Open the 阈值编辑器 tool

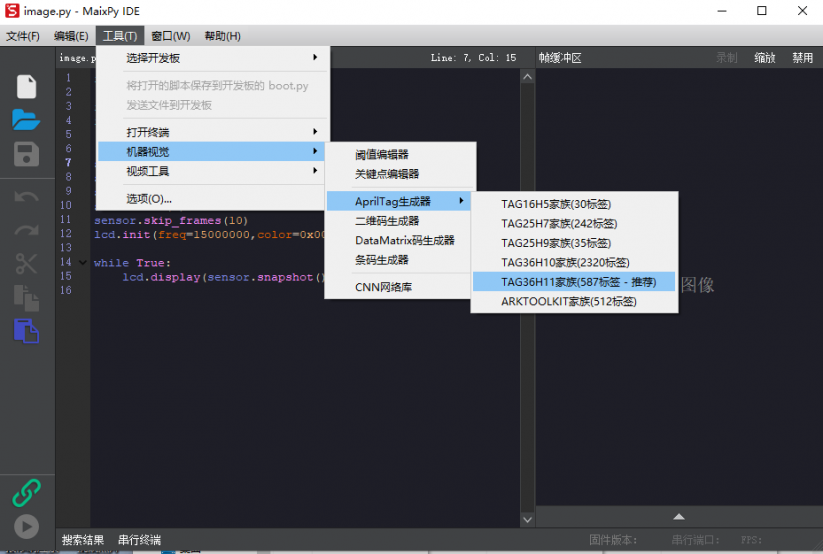[400, 154]
